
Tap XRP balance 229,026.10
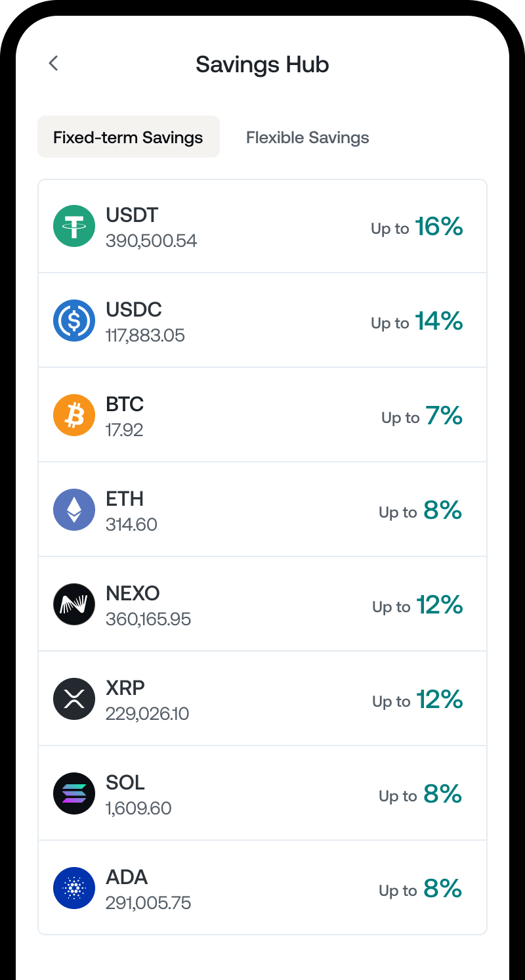tap(147, 713)
